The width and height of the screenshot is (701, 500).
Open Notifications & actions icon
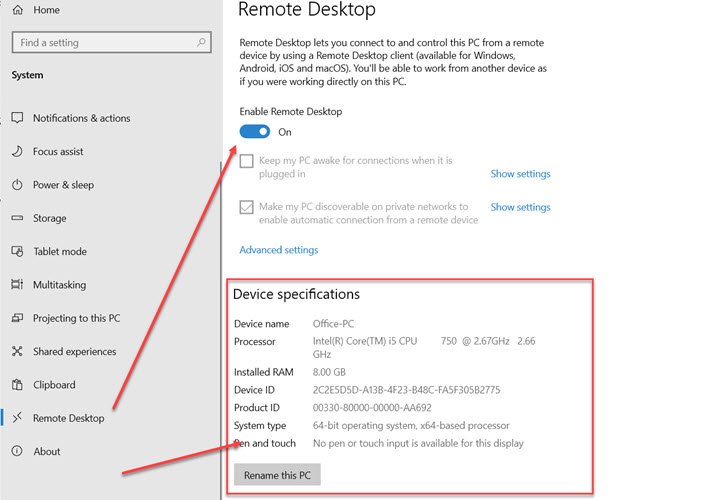pyautogui.click(x=17, y=118)
